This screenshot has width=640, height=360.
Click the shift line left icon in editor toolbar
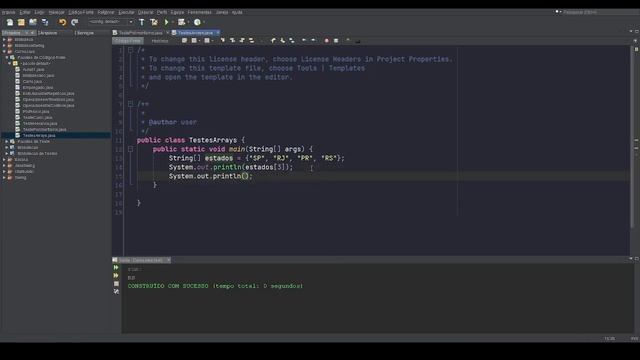coord(304,40)
